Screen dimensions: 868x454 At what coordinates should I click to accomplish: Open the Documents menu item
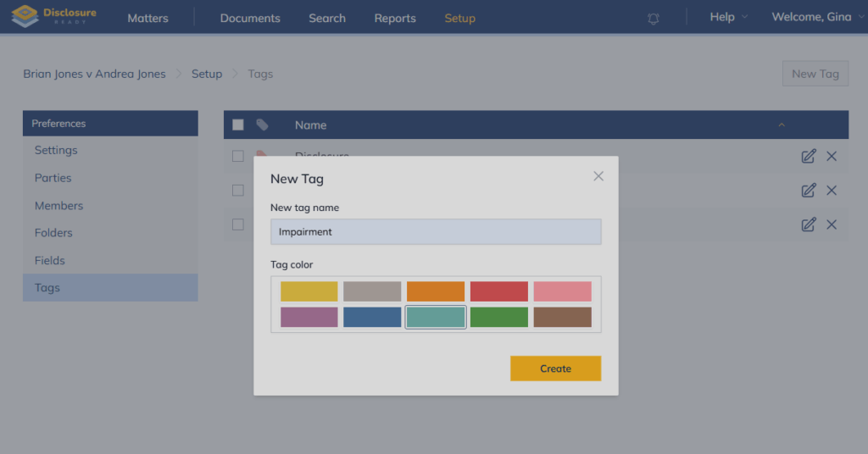pos(250,18)
